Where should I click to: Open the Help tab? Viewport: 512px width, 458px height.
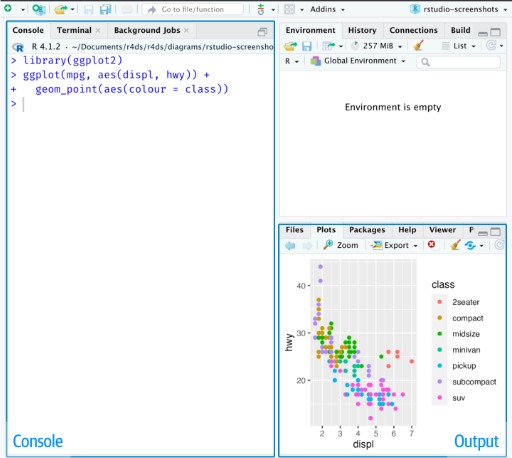pos(407,230)
